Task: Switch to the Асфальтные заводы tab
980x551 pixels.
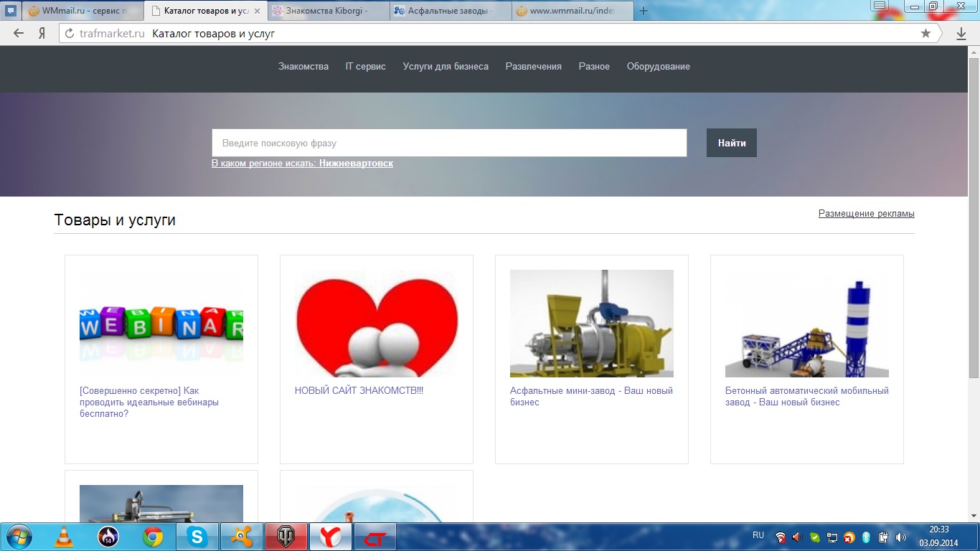Action: [x=451, y=11]
